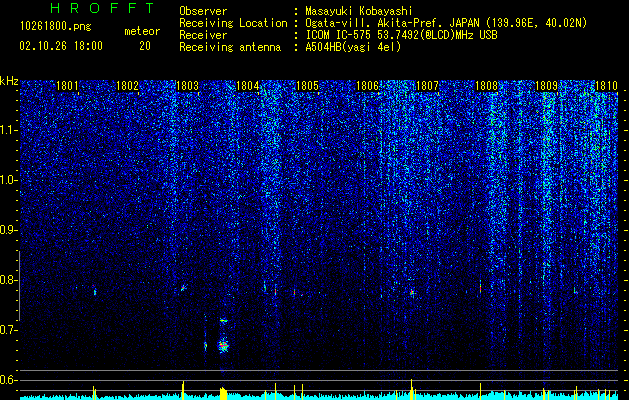Select the file name 10261800.png
The height and width of the screenshot is (400, 629).
(x=56, y=27)
